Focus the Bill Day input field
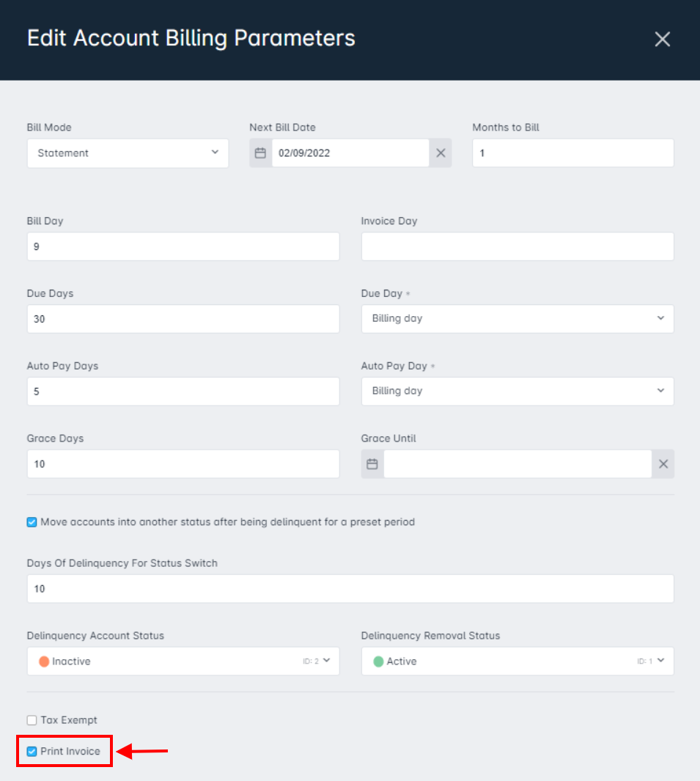This screenshot has width=700, height=781. 183,246
